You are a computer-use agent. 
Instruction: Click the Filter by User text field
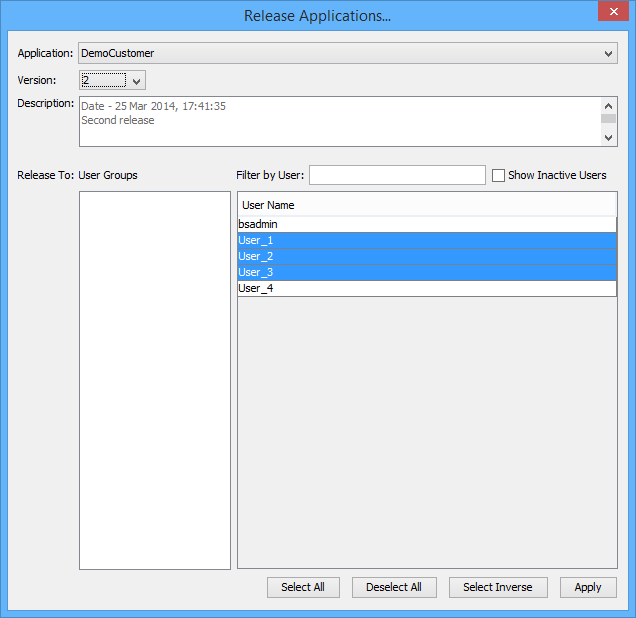pos(397,175)
